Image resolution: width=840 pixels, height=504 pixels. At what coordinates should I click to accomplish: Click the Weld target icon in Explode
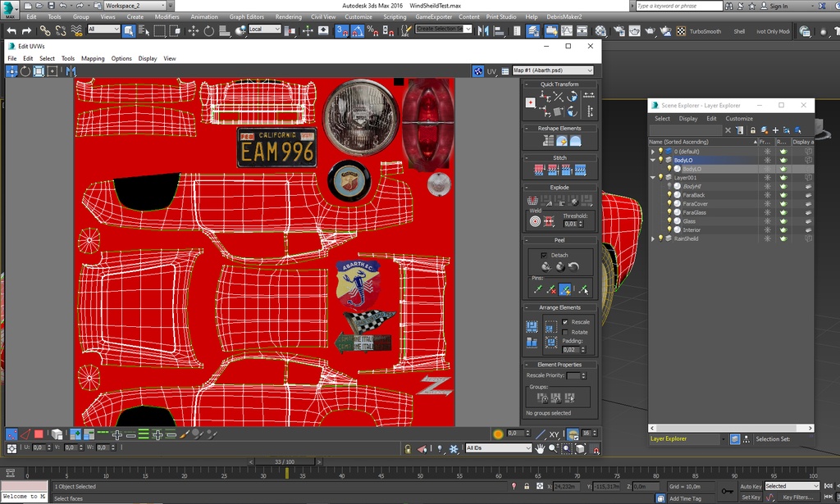(536, 220)
